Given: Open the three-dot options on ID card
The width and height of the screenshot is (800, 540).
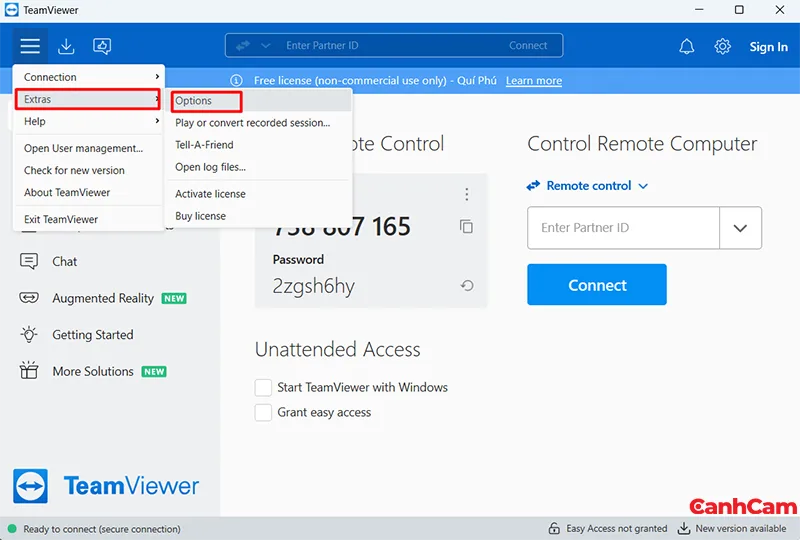Looking at the screenshot, I should 466,194.
